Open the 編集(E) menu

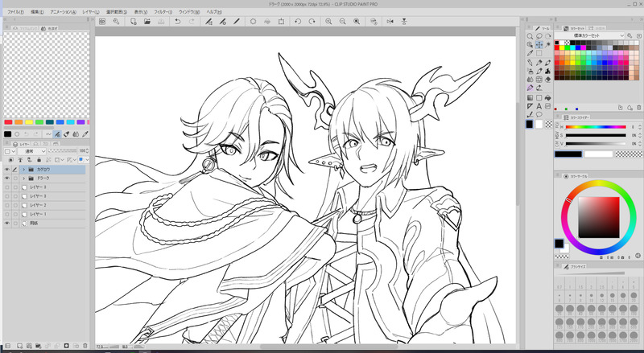[x=37, y=12]
